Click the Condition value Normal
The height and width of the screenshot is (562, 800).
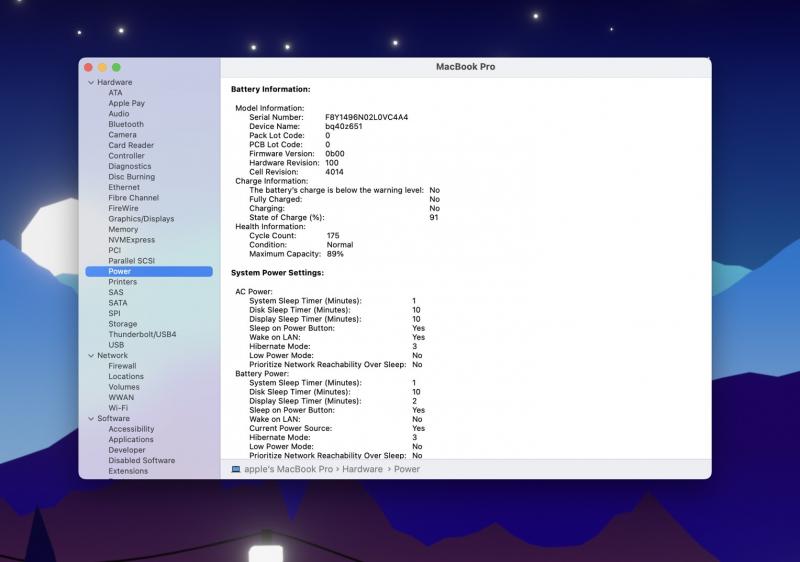[340, 245]
